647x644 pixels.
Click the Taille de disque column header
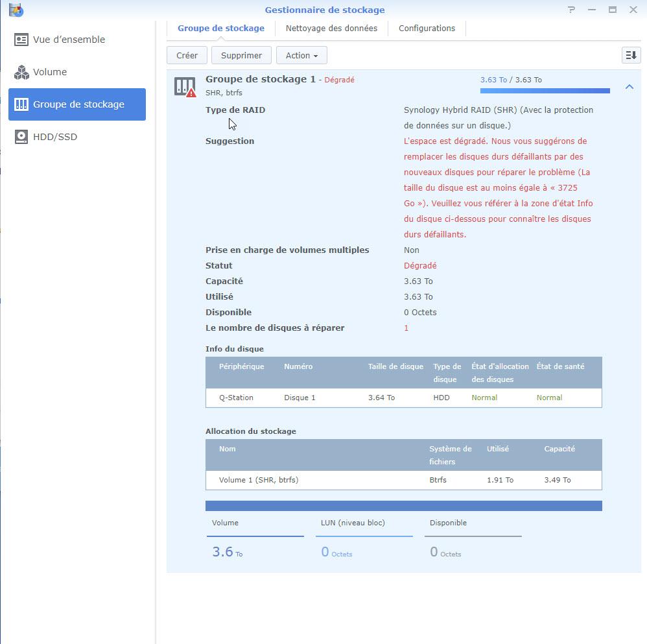pos(395,366)
